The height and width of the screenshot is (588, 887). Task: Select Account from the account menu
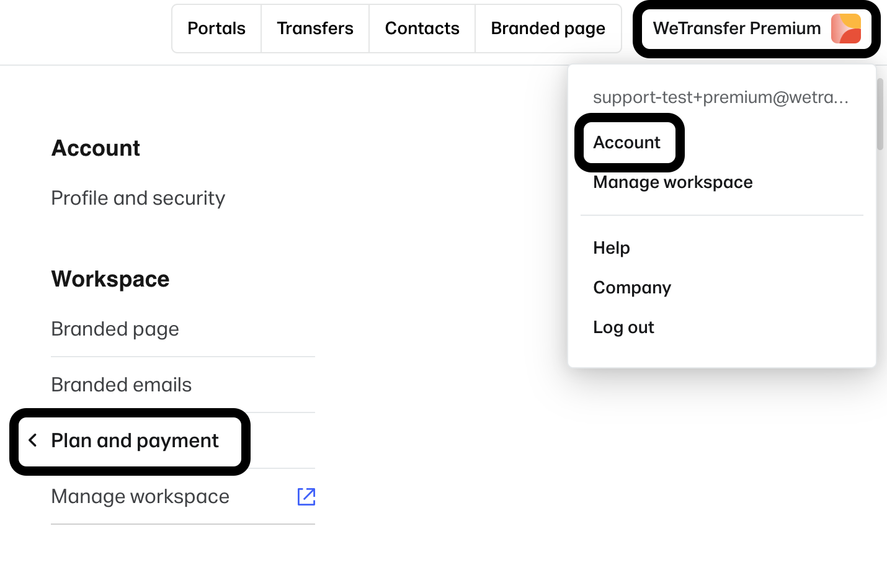[627, 143]
